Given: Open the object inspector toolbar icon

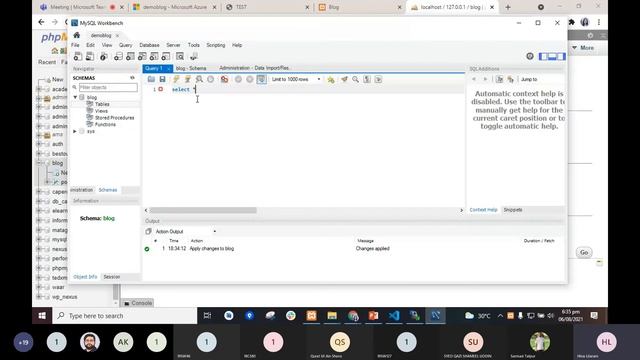Looking at the screenshot, I should pos(104,57).
